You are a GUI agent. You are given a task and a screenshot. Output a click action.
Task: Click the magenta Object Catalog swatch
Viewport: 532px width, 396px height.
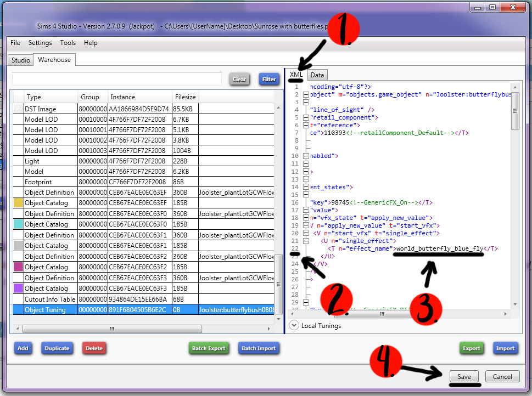coord(18,267)
